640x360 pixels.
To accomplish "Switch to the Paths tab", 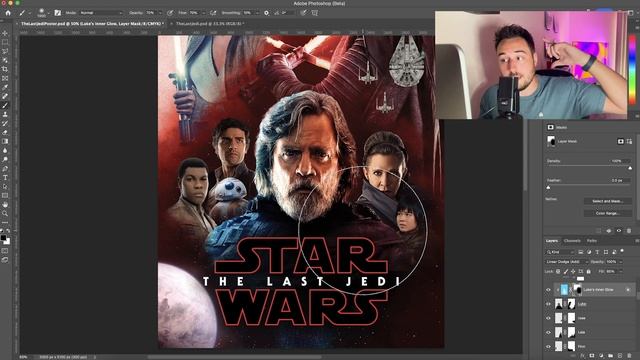I will click(591, 241).
